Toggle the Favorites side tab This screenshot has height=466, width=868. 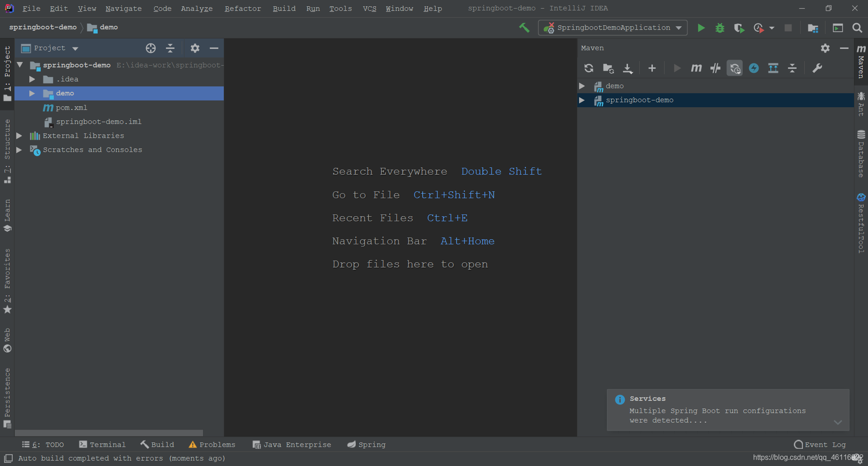7,281
